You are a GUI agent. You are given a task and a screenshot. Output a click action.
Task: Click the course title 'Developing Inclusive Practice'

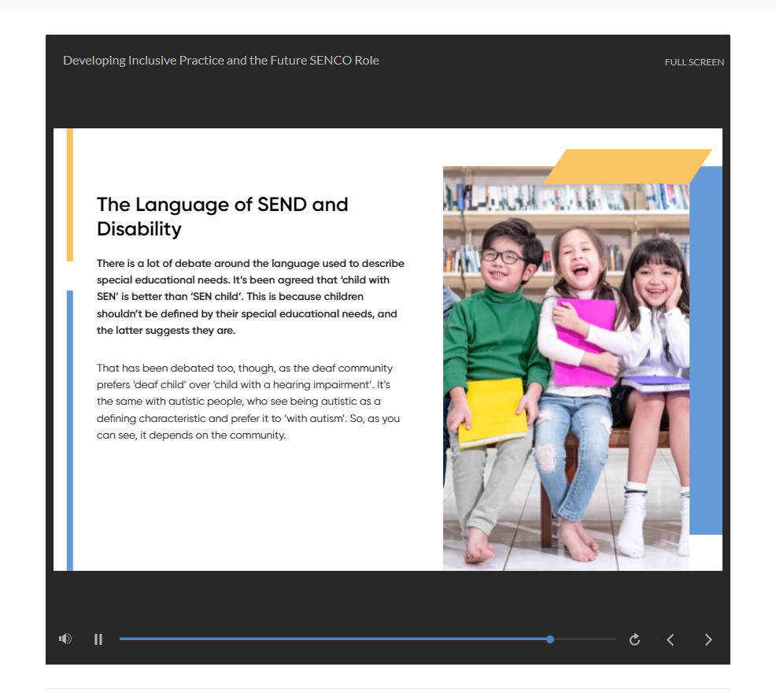click(220, 61)
